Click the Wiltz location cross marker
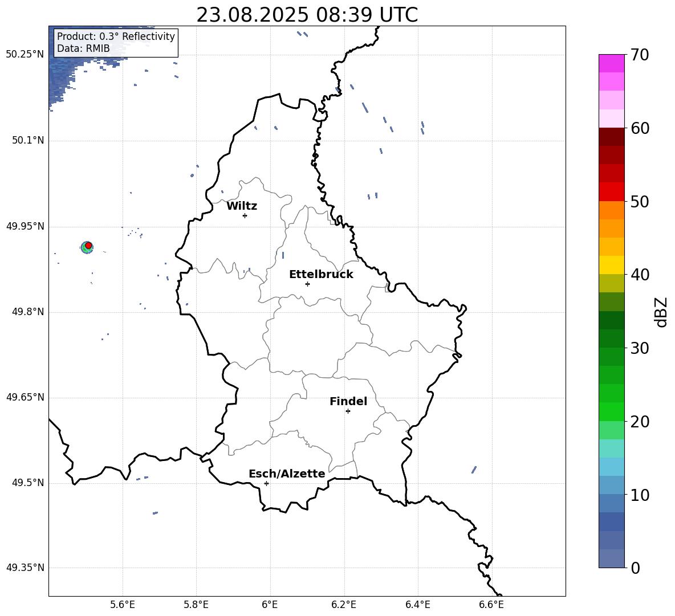675x616 pixels. (x=245, y=215)
